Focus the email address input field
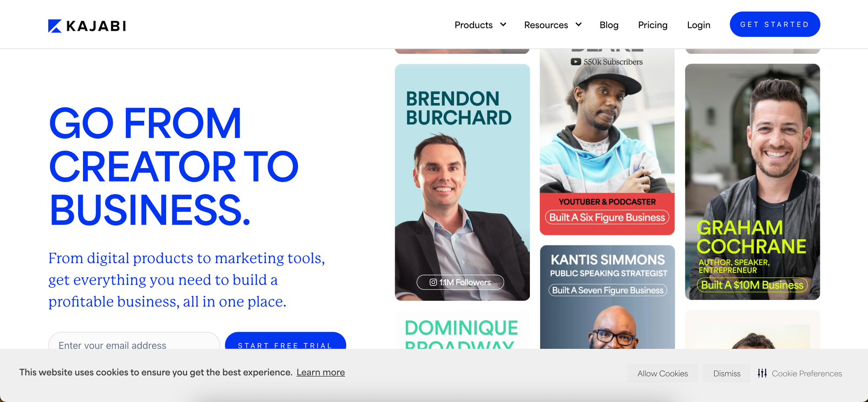The width and height of the screenshot is (868, 402). [134, 341]
